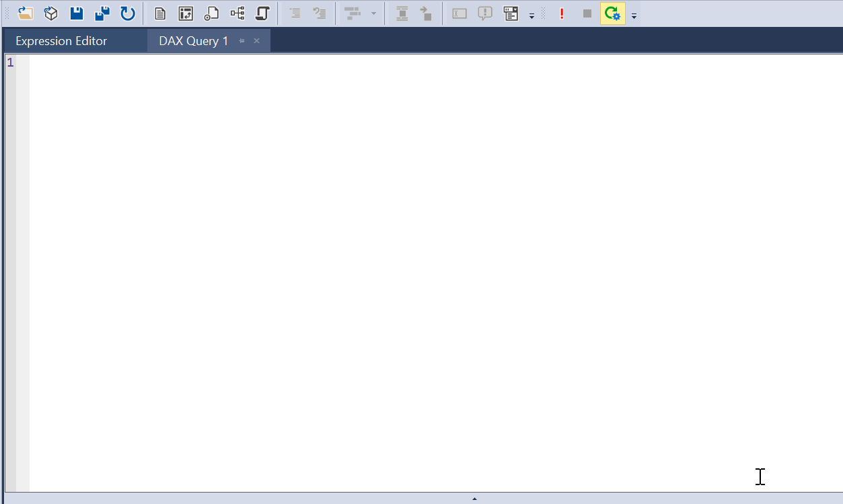Screen dimensions: 843x504
Task: Unpin the DAX Query 1 tab
Action: point(241,40)
